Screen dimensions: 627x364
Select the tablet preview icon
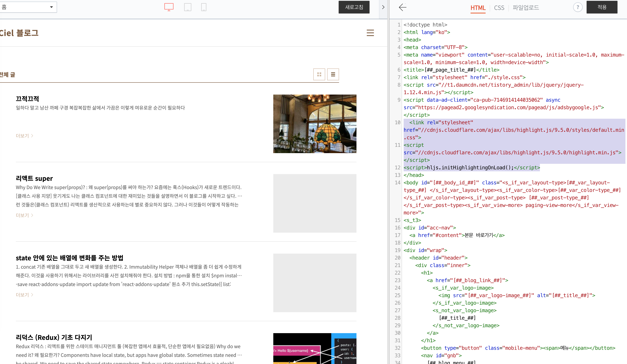click(x=188, y=7)
